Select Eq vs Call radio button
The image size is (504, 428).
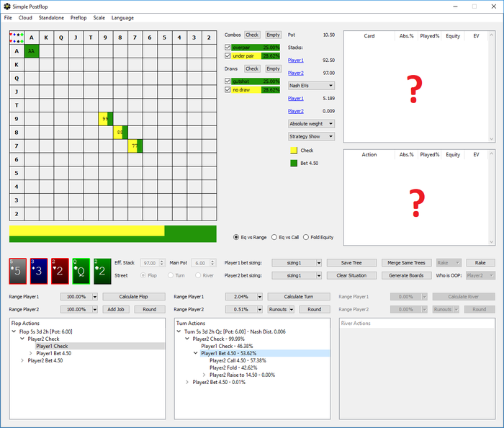274,237
